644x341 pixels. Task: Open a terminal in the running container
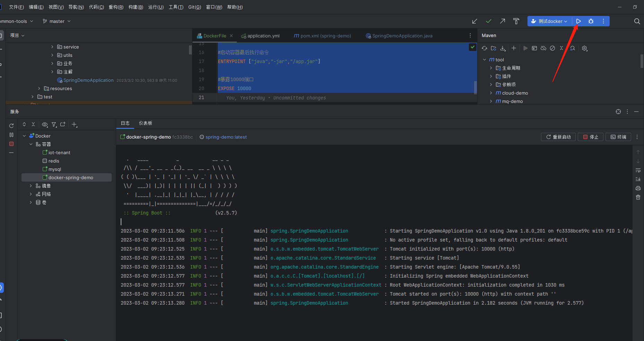tap(618, 137)
